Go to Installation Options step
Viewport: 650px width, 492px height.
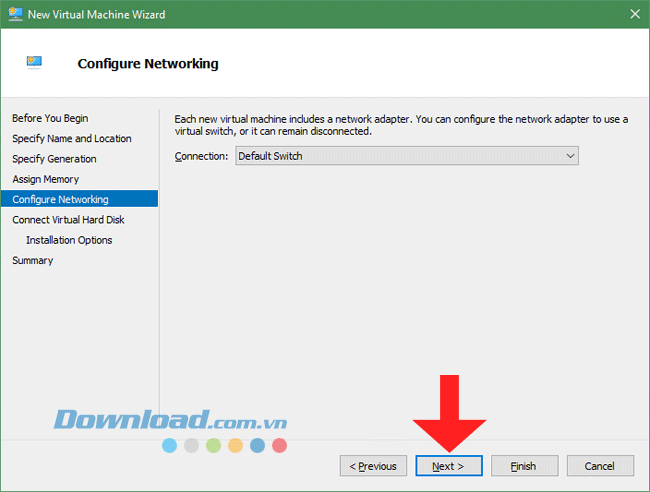(x=69, y=240)
